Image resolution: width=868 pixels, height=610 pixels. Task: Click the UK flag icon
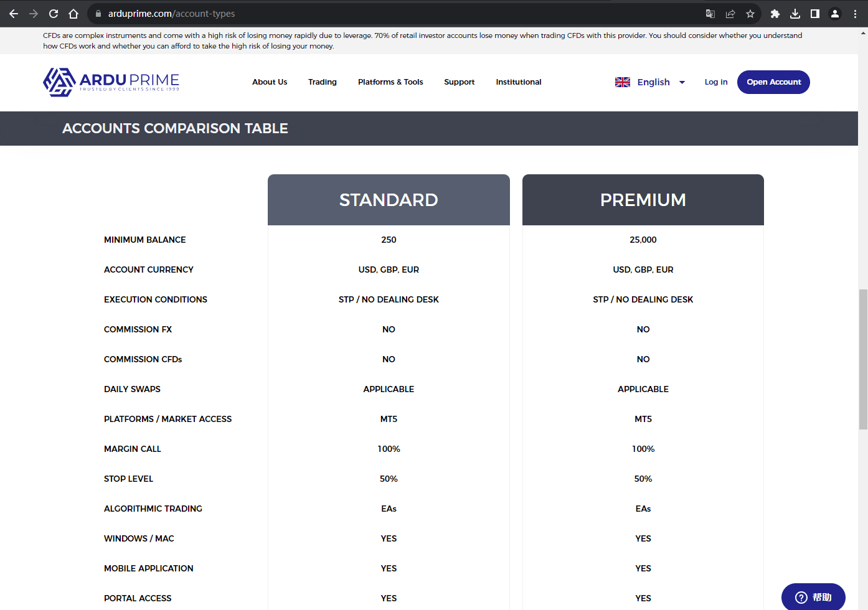pos(623,82)
